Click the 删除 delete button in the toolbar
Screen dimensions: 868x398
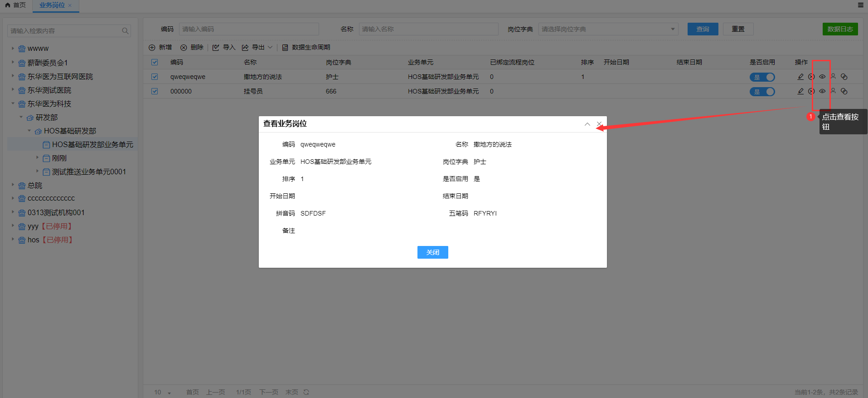click(192, 47)
